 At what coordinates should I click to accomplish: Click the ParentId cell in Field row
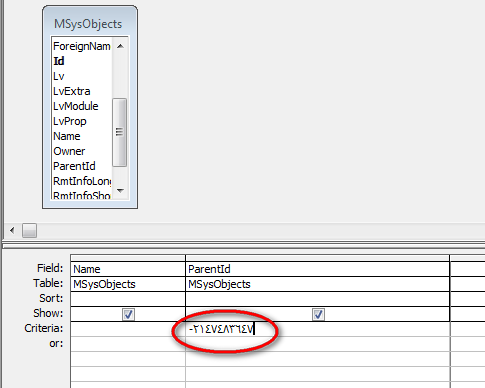coord(317,269)
